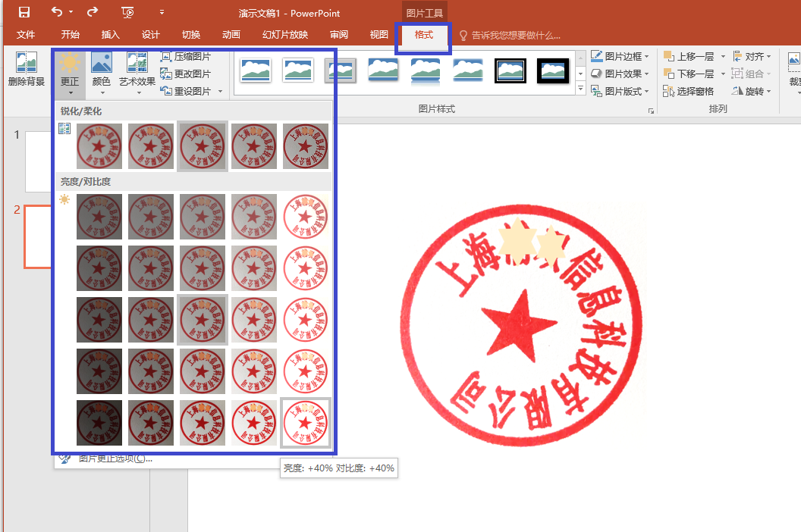
Task: Undo the last action
Action: (57, 11)
